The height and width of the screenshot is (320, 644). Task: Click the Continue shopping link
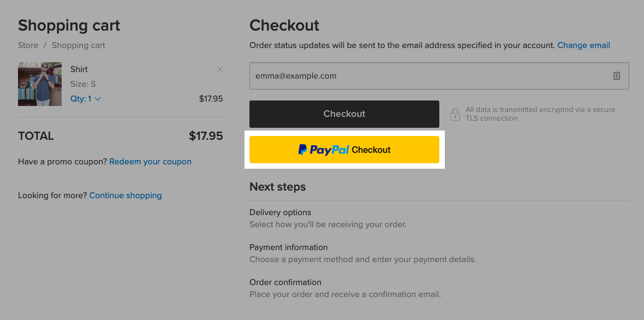(126, 195)
